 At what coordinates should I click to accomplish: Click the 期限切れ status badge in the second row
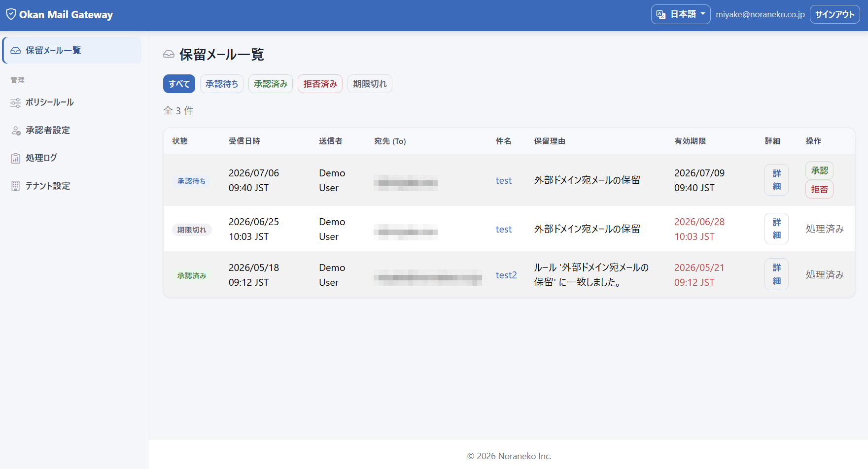pos(192,230)
